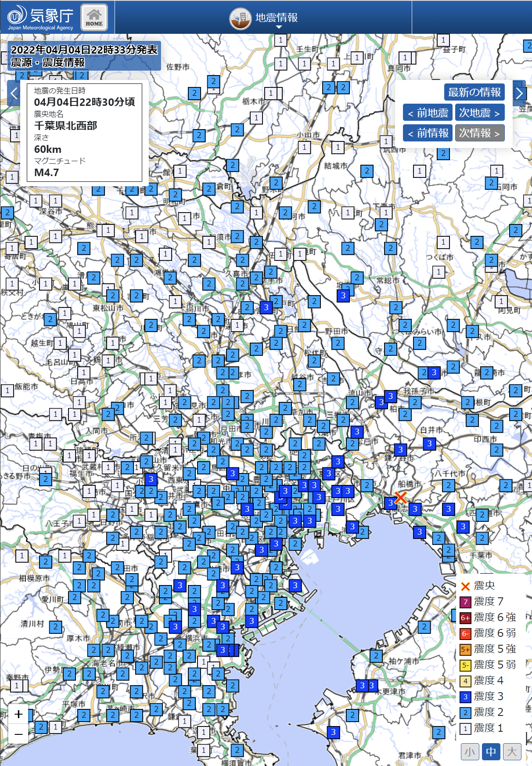Select small icon size 小

click(470, 752)
